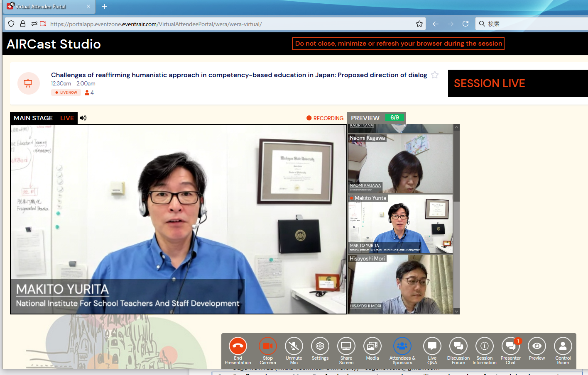Toggle the Preview eye icon

pyautogui.click(x=537, y=346)
